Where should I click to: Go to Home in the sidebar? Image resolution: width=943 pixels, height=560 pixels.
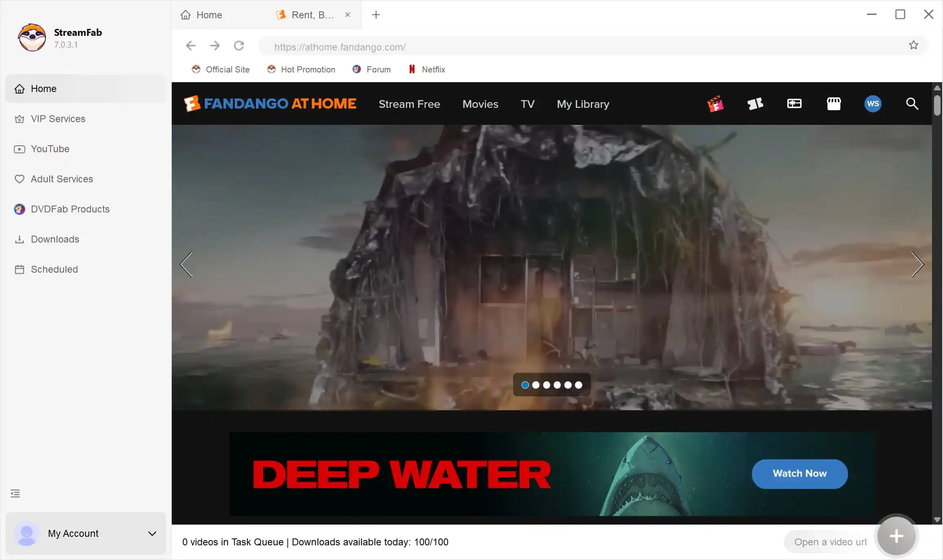pos(85,89)
